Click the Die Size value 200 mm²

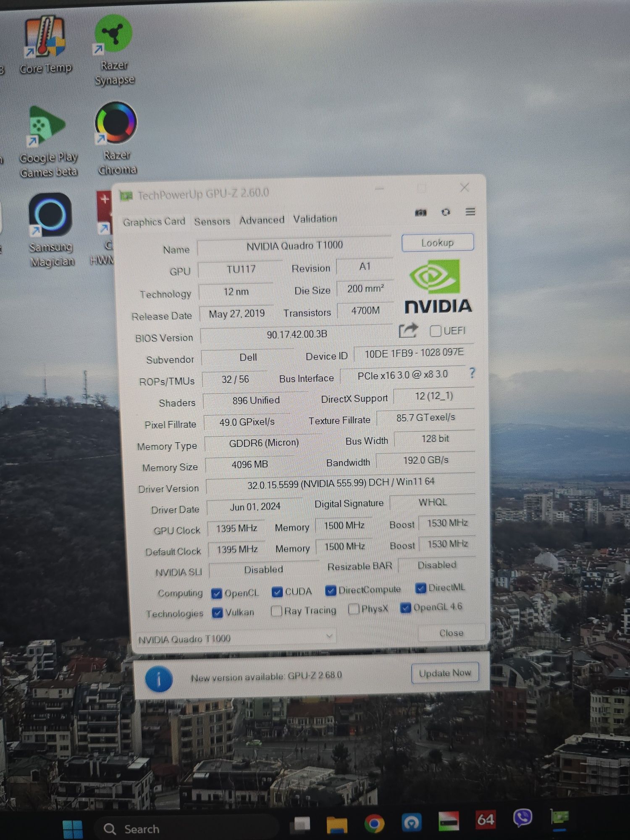tap(365, 289)
